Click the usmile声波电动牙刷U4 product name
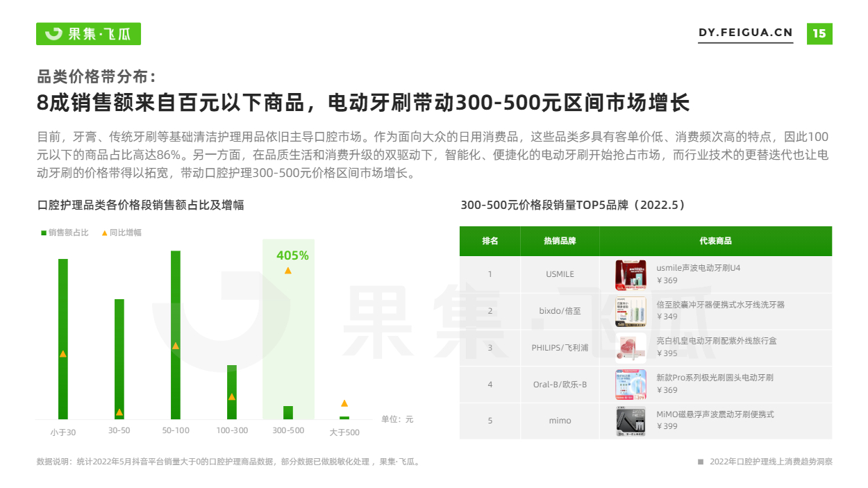This screenshot has height=488, width=868. pos(699,267)
